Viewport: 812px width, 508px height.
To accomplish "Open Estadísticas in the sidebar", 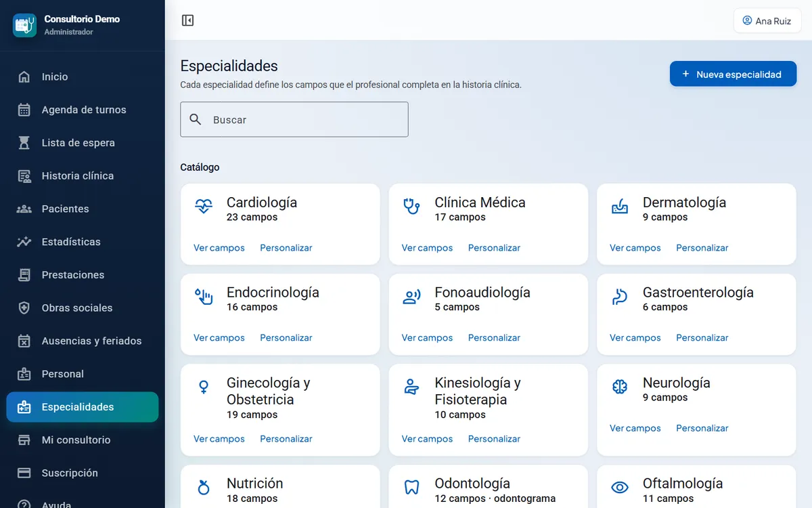I will click(83, 242).
